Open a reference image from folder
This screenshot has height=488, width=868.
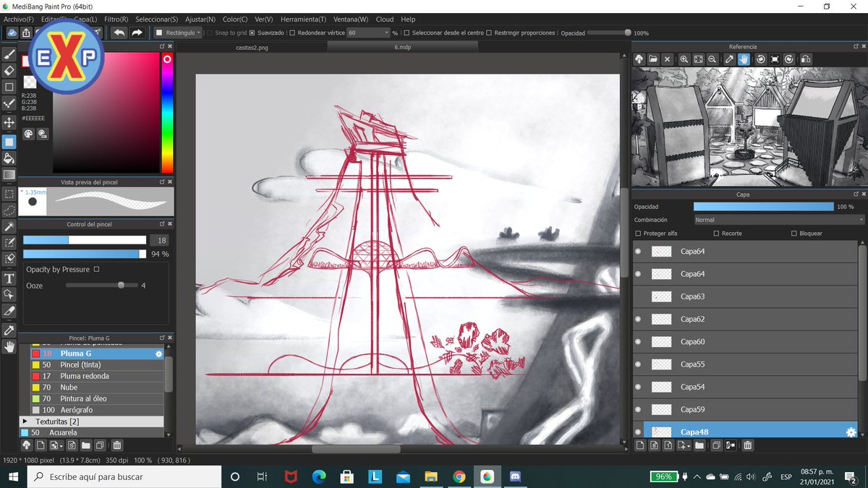[x=653, y=59]
